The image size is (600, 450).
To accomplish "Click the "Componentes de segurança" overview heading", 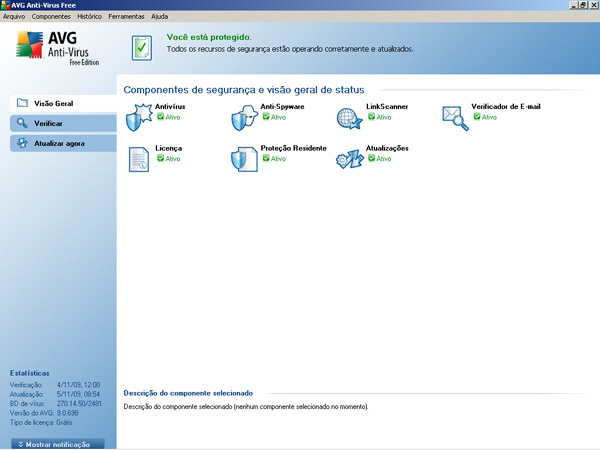I will [244, 90].
